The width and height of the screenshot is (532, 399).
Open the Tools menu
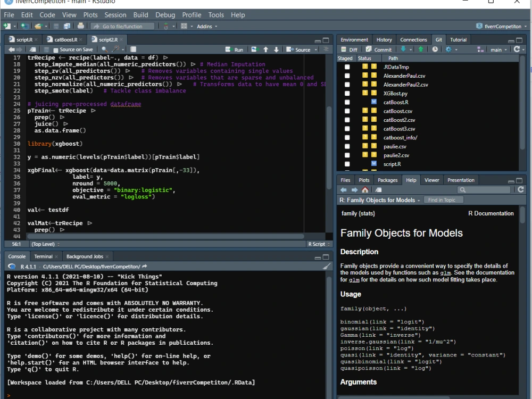click(x=216, y=15)
